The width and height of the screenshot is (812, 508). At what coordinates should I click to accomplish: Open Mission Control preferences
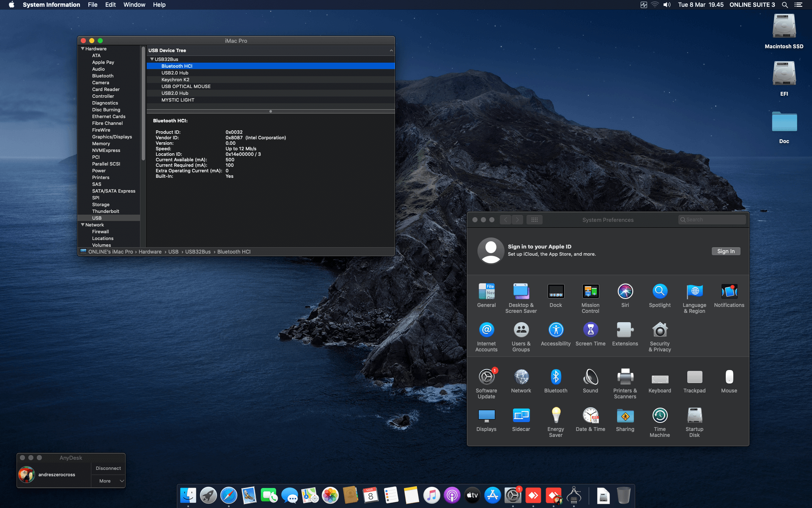click(x=590, y=292)
